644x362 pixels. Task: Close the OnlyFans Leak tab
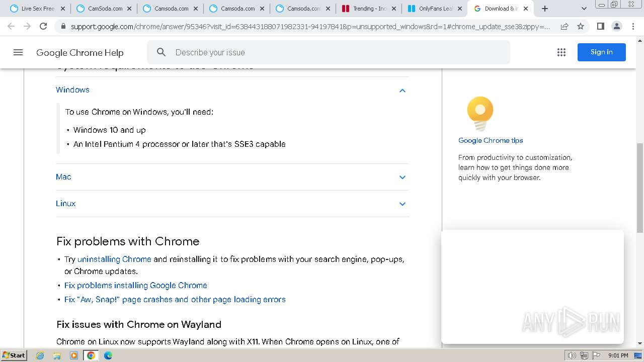459,9
